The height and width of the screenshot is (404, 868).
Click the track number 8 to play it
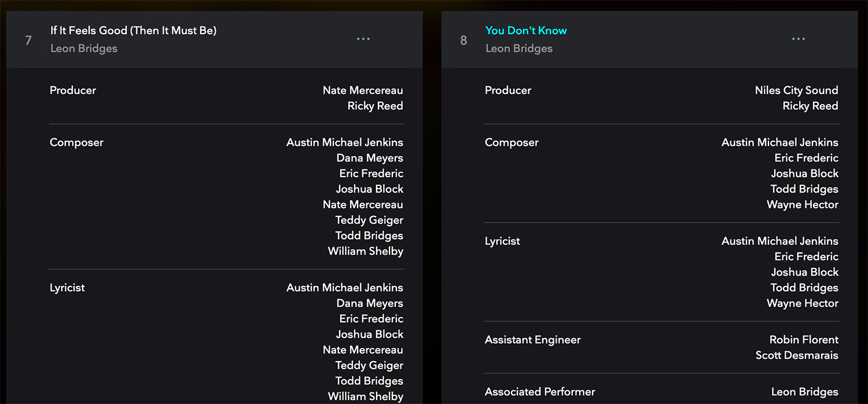tap(463, 41)
